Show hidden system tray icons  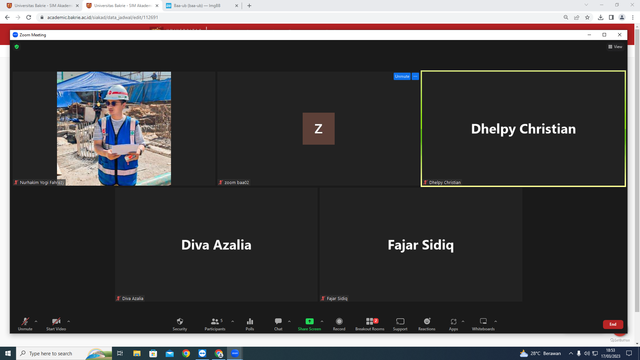pos(571,353)
